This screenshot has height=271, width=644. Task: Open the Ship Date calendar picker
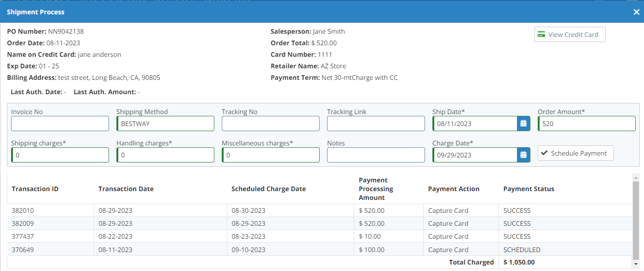(523, 123)
